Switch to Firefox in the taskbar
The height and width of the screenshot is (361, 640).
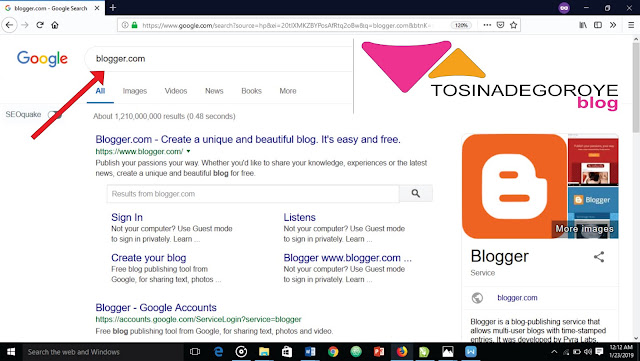click(x=402, y=352)
